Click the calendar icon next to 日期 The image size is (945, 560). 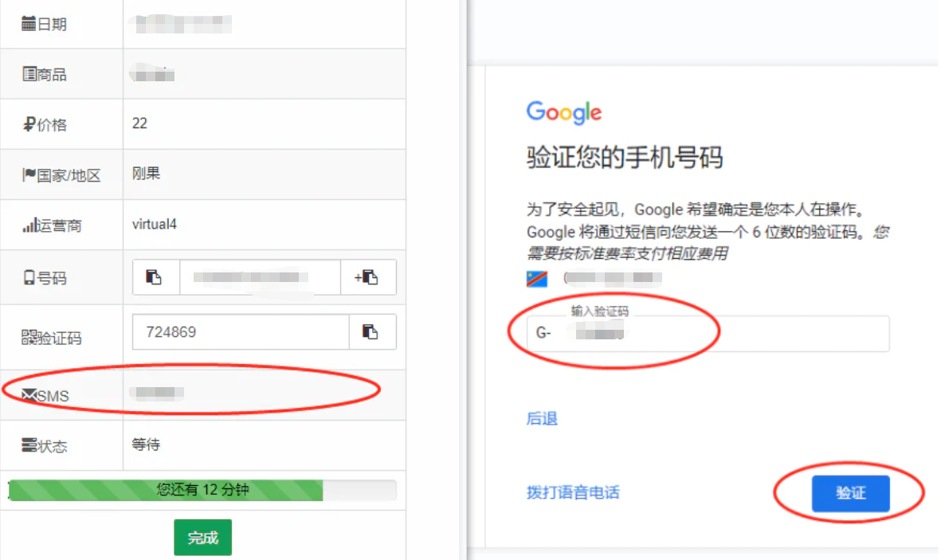[x=29, y=24]
